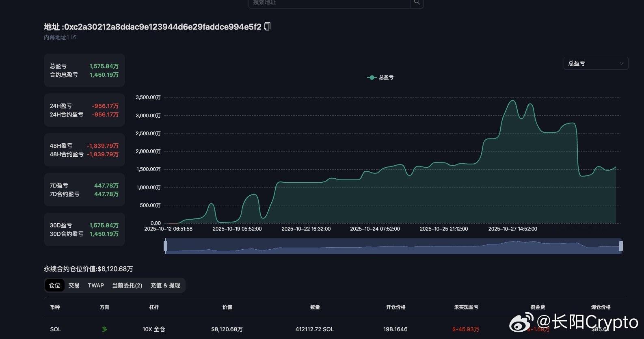Open the 总盈亏 chart metric dropdown

(x=596, y=63)
